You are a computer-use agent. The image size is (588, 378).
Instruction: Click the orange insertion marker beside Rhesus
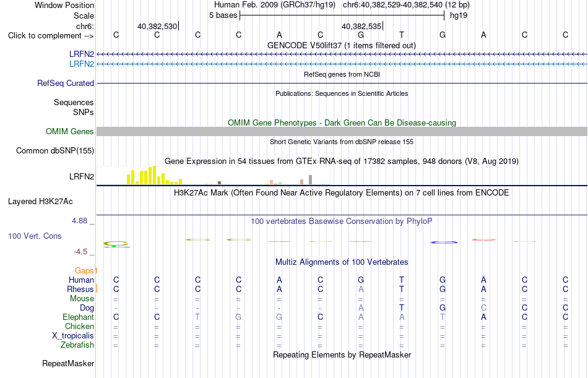pos(97,288)
